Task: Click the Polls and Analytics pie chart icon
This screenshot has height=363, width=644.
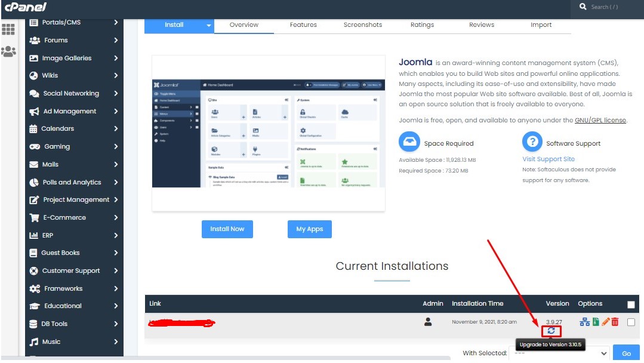Action: pyautogui.click(x=34, y=182)
